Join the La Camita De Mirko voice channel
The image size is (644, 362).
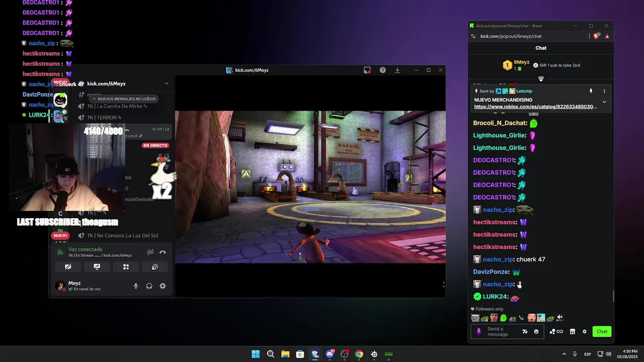[x=117, y=106]
